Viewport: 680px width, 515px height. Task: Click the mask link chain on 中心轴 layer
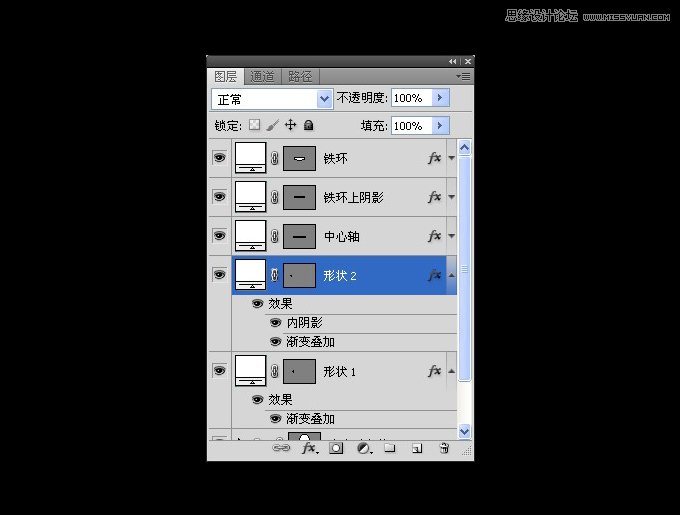275,236
